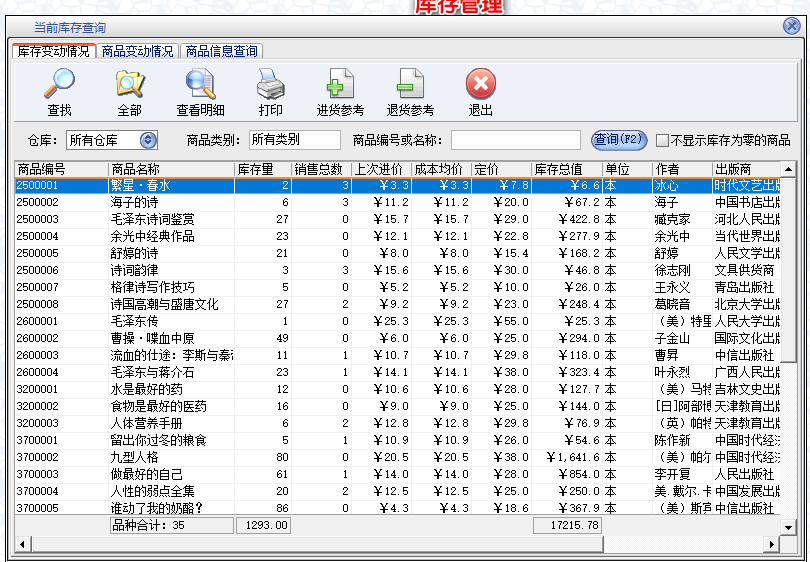Toggle 不显示库存为零的商品 checkbox
The image size is (810, 562).
point(662,140)
